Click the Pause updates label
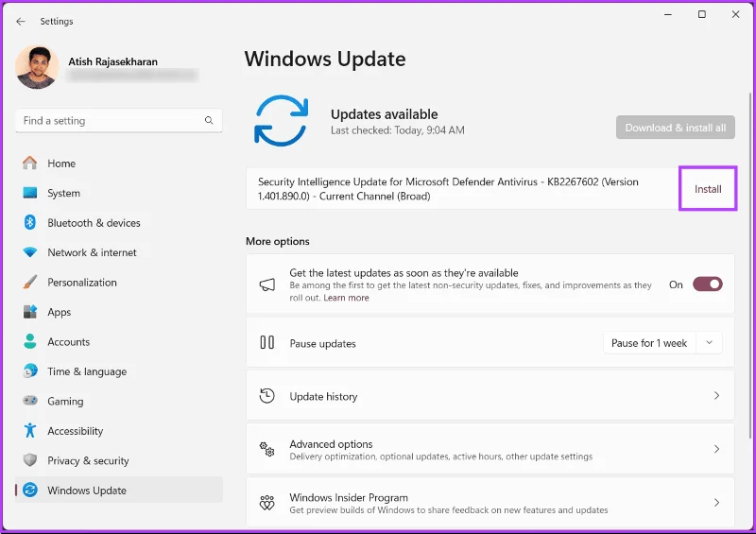The image size is (756, 534). [x=322, y=343]
